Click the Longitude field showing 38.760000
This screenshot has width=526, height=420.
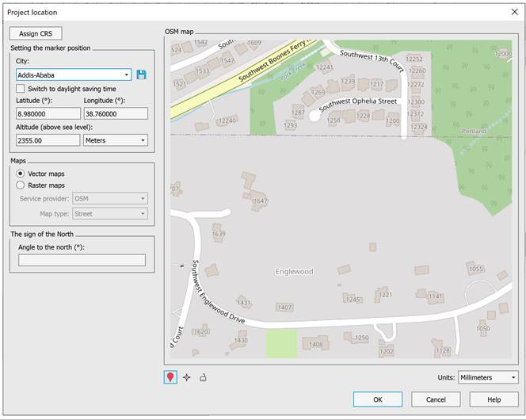pyautogui.click(x=116, y=114)
